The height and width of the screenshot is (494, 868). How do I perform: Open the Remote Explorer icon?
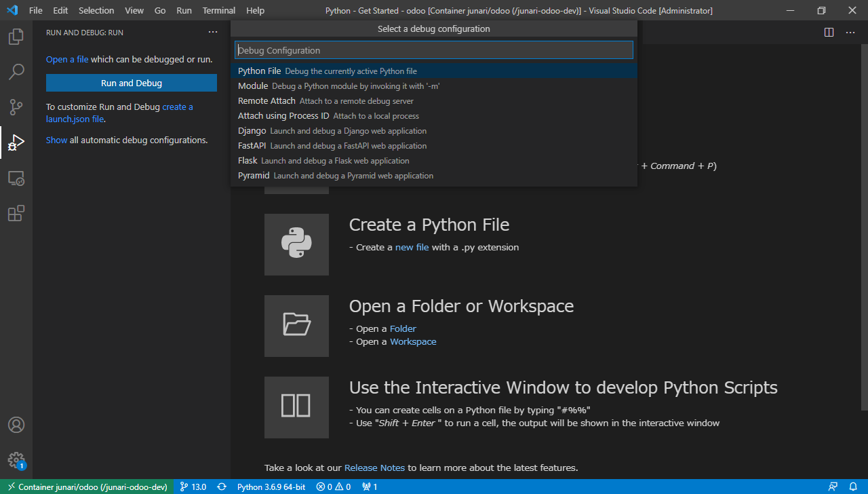(16, 178)
